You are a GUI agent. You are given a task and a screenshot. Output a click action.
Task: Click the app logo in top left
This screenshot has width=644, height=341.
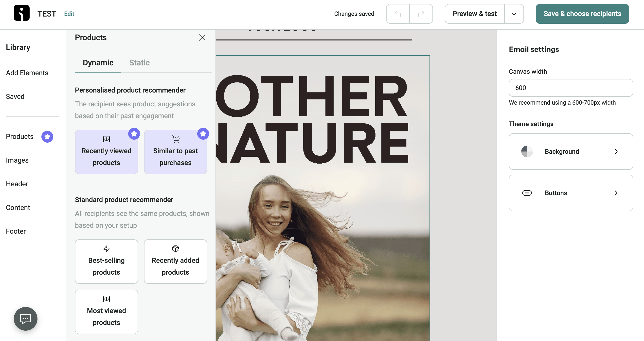point(21,13)
